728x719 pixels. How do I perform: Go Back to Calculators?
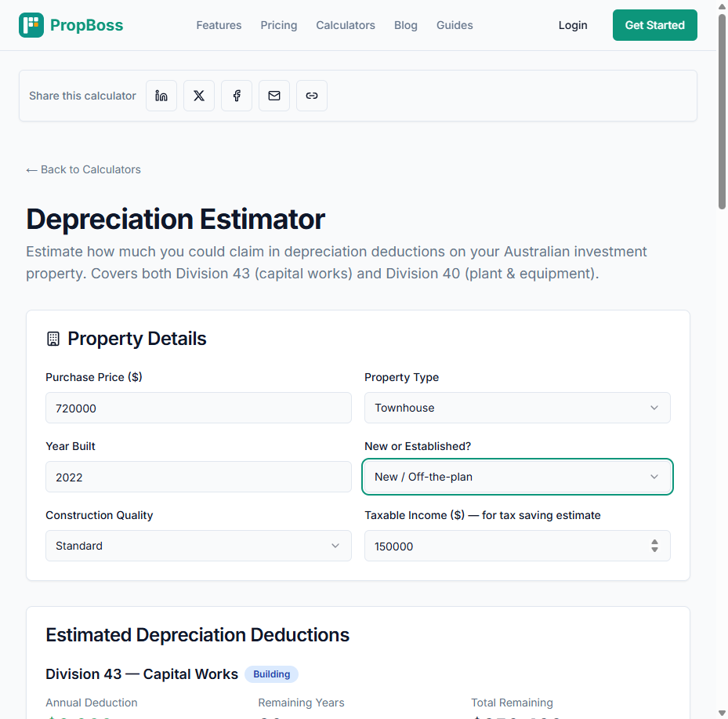(83, 169)
